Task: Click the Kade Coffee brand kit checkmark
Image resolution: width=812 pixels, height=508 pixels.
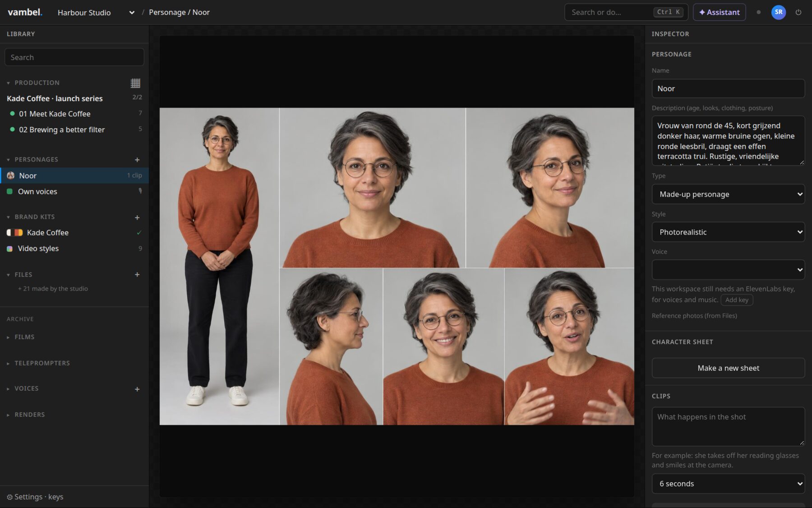Action: (x=139, y=233)
